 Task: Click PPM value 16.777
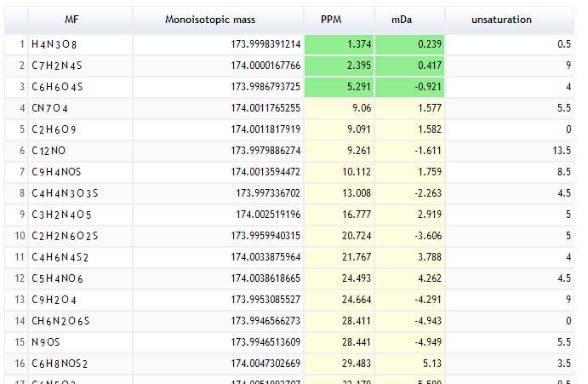pyautogui.click(x=357, y=215)
